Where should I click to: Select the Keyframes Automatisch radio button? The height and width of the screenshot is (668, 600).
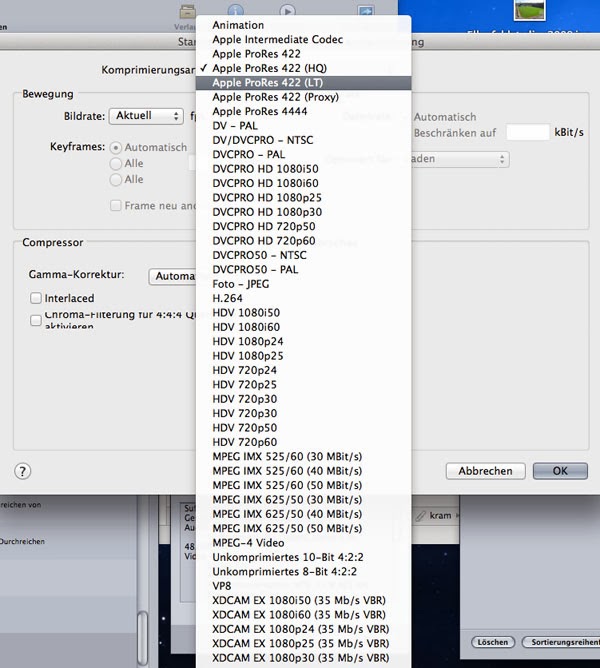115,147
